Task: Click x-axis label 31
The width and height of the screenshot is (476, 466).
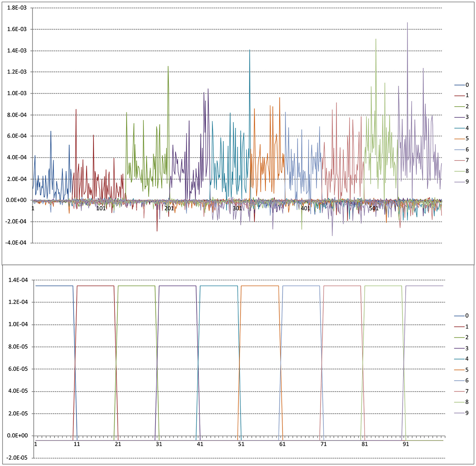Action: coord(159,444)
